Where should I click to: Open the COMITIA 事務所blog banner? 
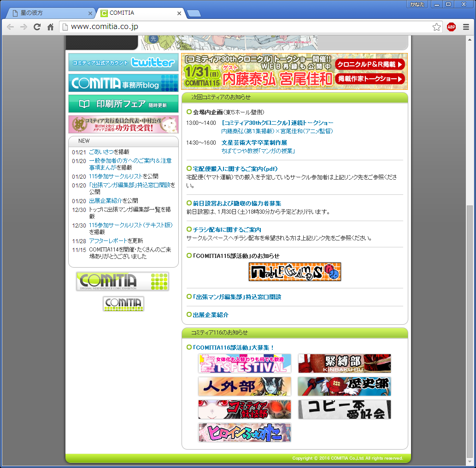123,83
